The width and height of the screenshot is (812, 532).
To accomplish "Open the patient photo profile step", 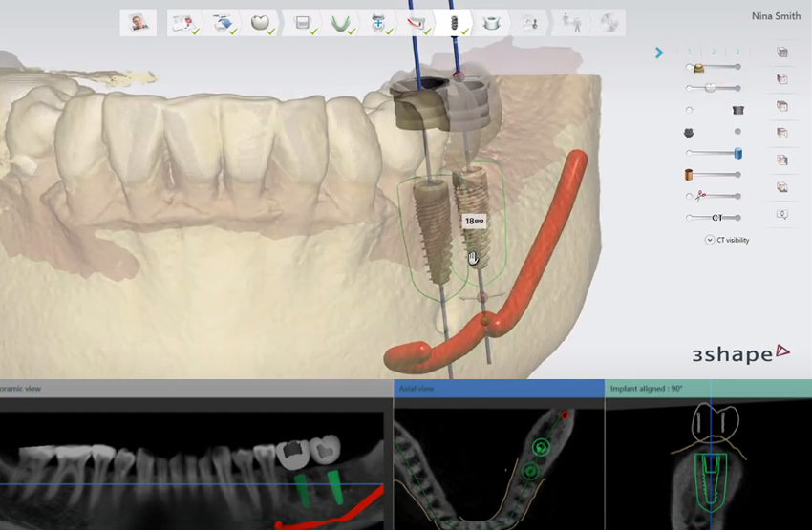I will pyautogui.click(x=139, y=23).
